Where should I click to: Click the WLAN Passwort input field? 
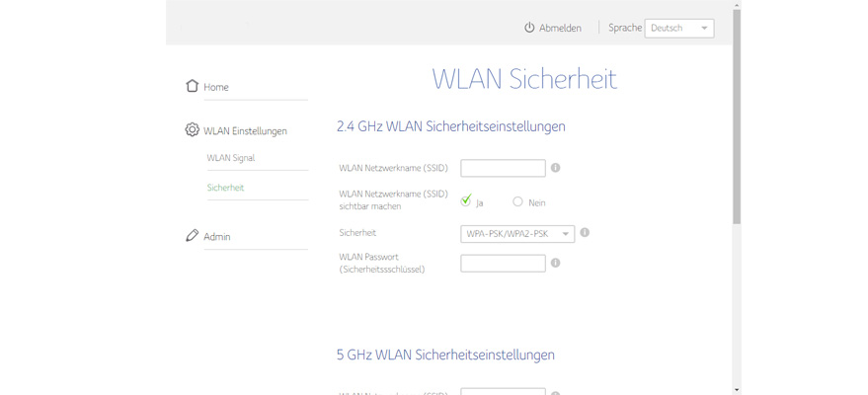click(503, 263)
